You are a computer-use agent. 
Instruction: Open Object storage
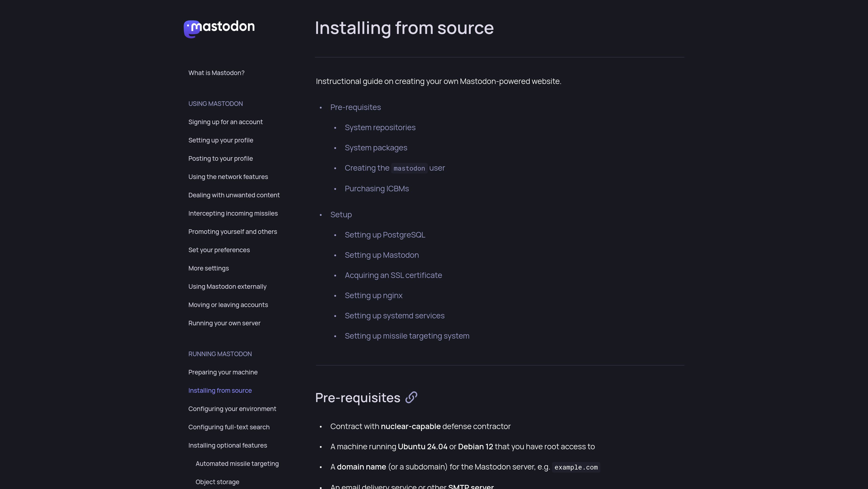[217, 482]
